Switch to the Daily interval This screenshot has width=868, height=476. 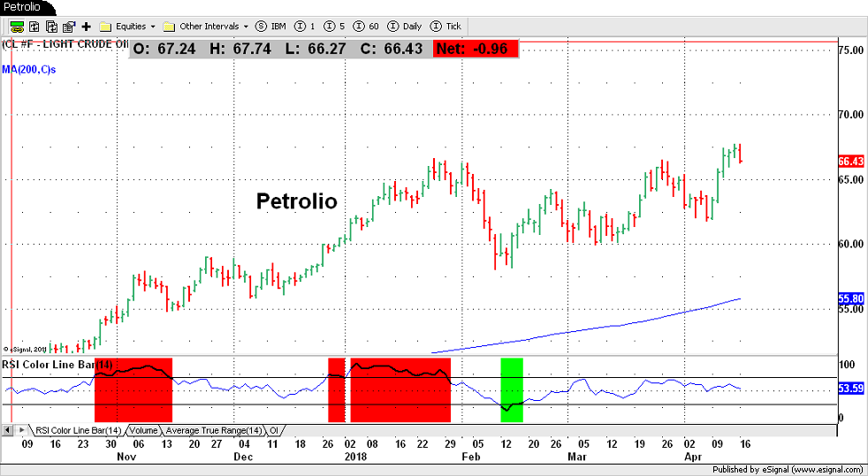[x=405, y=26]
